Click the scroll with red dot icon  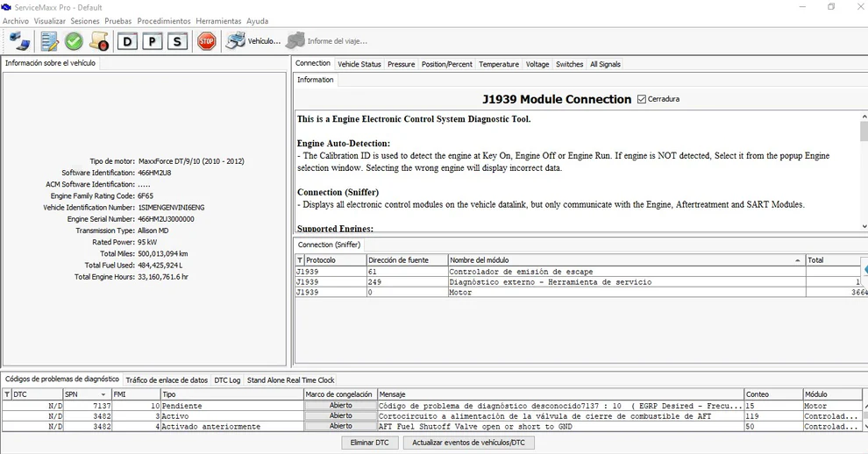(x=99, y=41)
